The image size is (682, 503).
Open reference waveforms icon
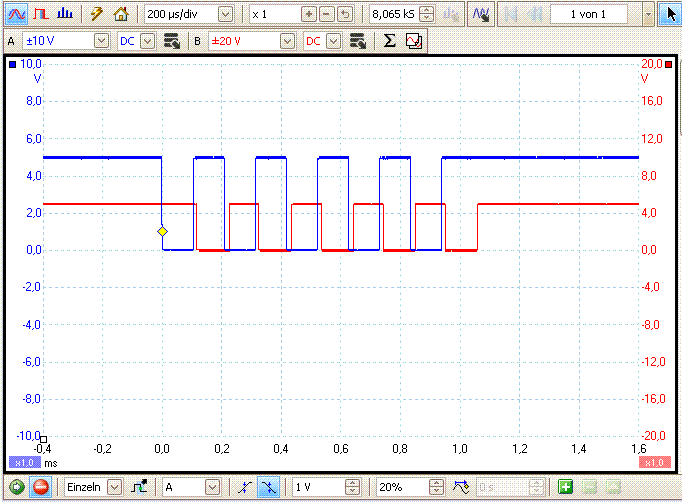[414, 41]
